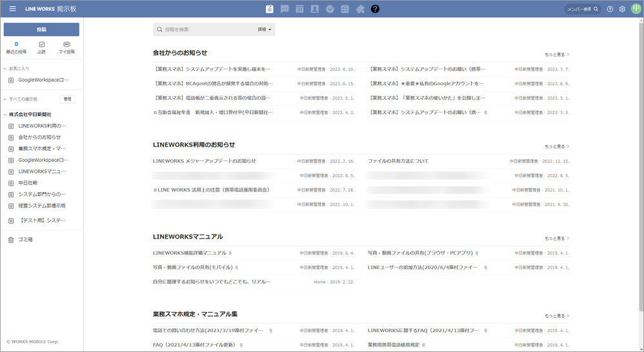Click もっと見る for LINEWORKSマニュアル section
The width and height of the screenshot is (644, 352).
point(557,239)
